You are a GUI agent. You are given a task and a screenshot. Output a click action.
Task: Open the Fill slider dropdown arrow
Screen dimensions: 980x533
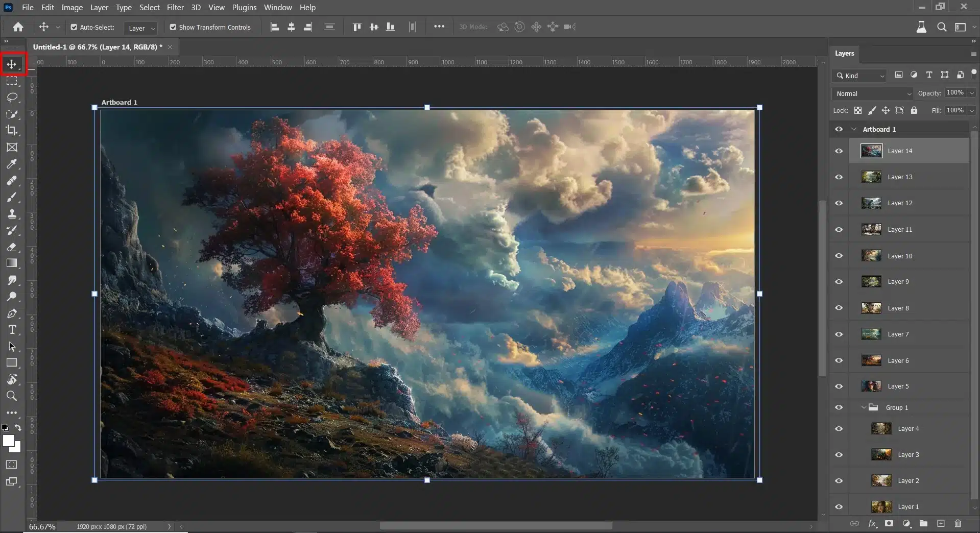972,110
